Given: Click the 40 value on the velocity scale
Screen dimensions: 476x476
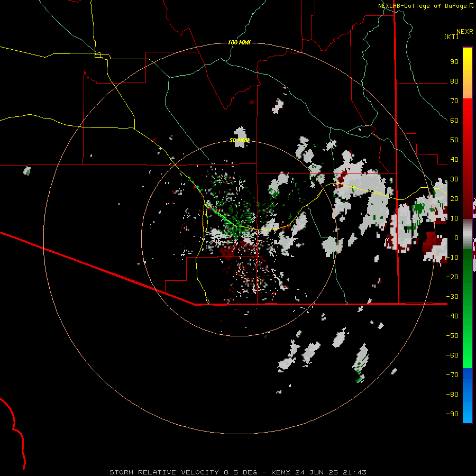Looking at the screenshot, I should [x=454, y=160].
